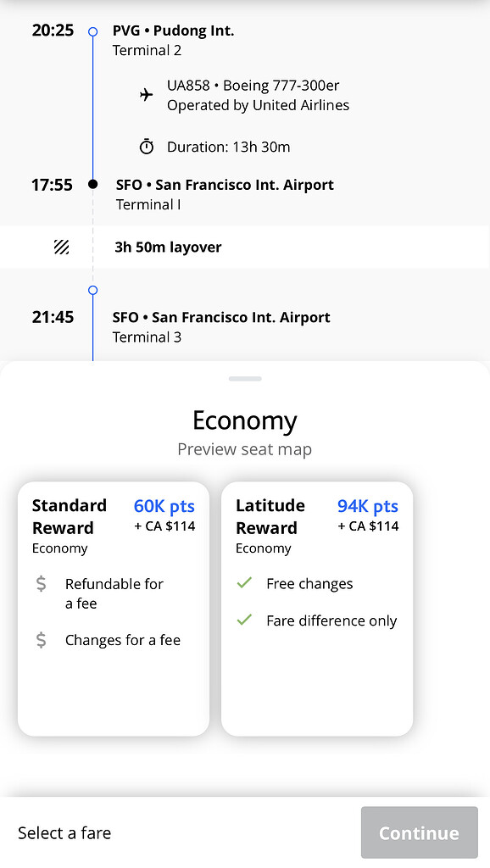The height and width of the screenshot is (868, 490).
Task: Expand the fare sheet using the drag handle
Action: 245,379
